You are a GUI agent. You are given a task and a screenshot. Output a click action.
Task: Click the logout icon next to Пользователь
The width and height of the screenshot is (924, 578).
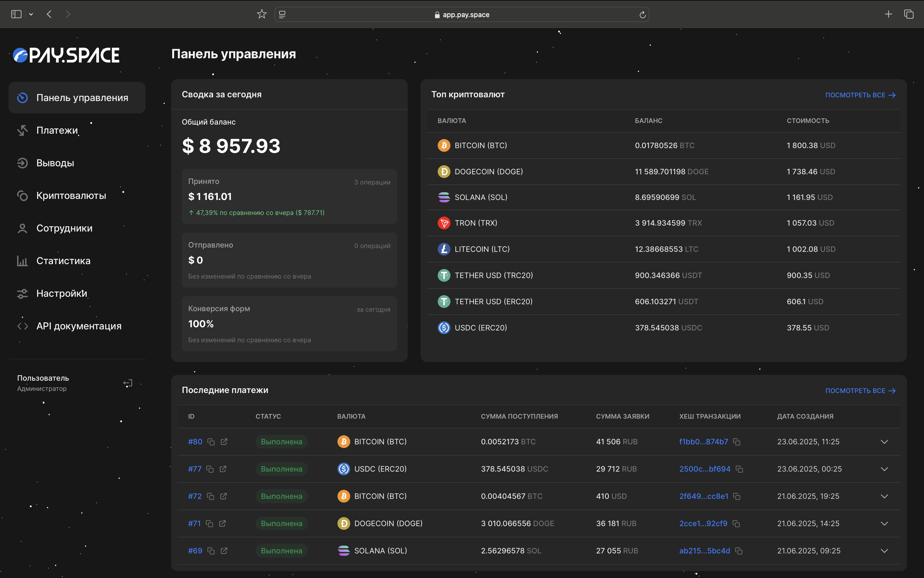tap(128, 383)
